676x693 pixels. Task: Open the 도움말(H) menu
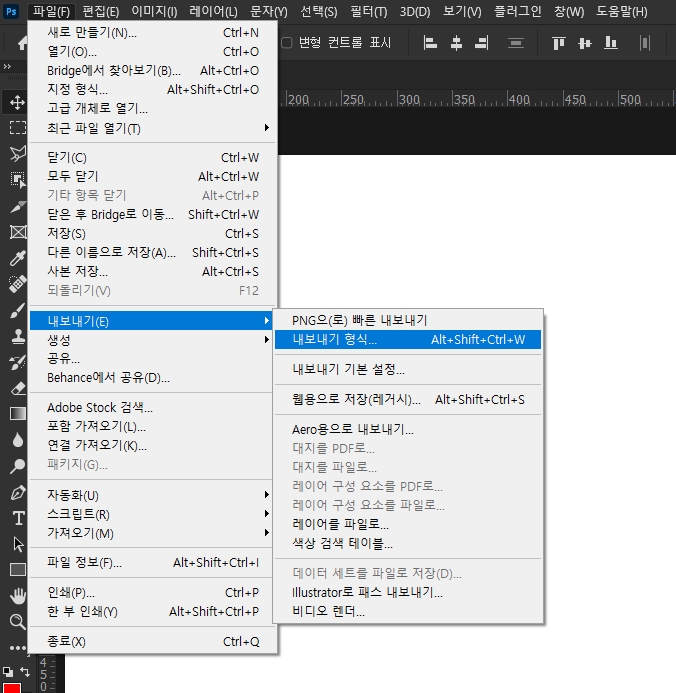(622, 11)
